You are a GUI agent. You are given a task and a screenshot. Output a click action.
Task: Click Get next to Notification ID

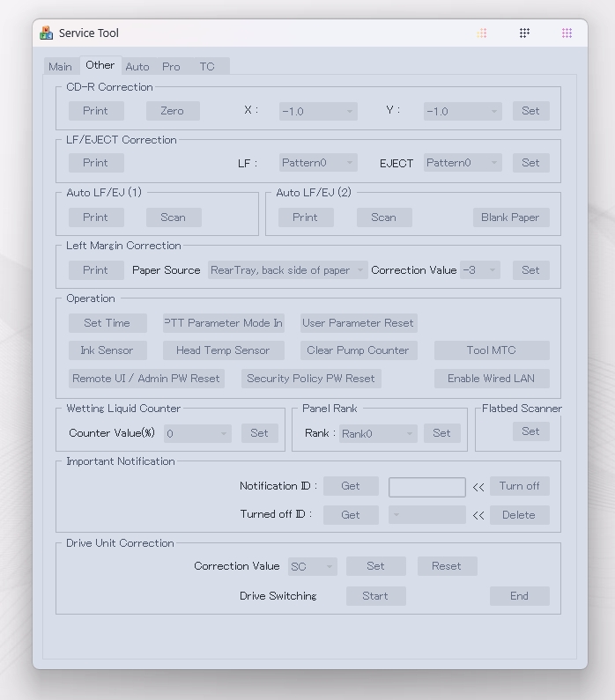pyautogui.click(x=351, y=486)
